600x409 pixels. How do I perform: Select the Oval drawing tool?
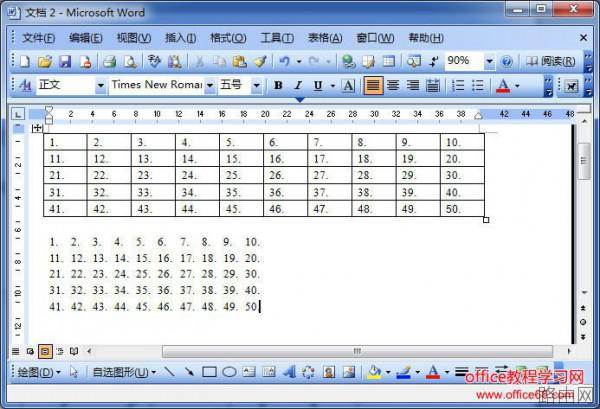(229, 372)
